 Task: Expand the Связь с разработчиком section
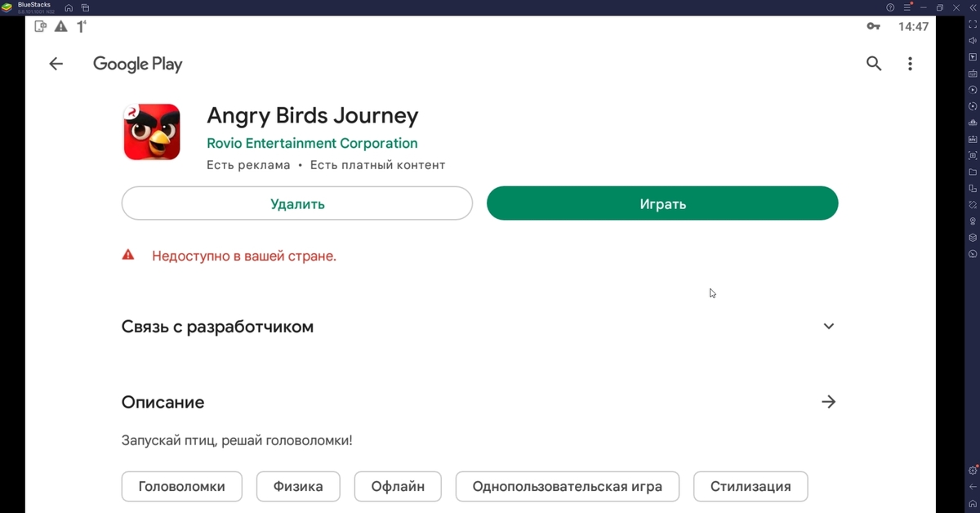click(x=828, y=327)
